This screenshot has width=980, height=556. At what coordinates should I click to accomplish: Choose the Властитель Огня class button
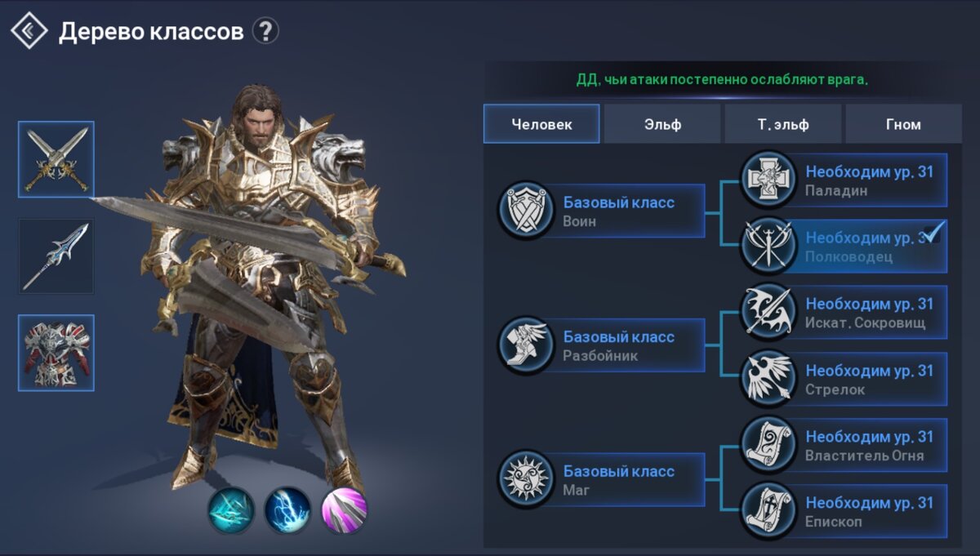844,446
